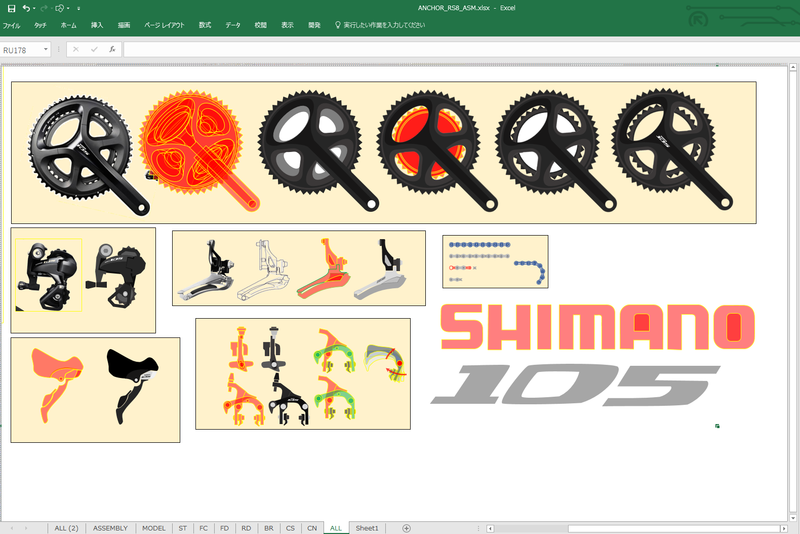Switch to the BR sheet tab
The image size is (800, 534).
click(269, 528)
